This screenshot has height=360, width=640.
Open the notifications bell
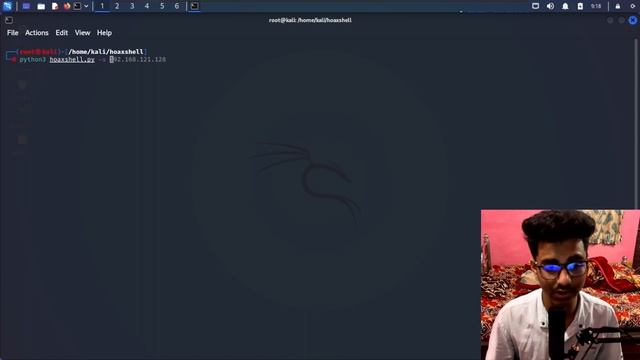[565, 6]
